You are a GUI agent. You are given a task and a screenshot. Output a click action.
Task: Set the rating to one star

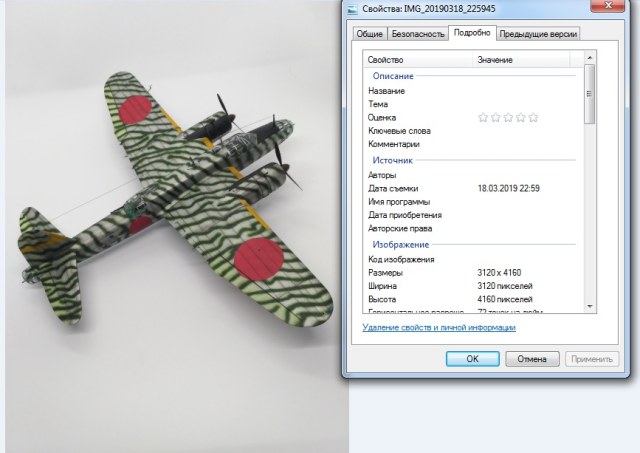point(483,118)
